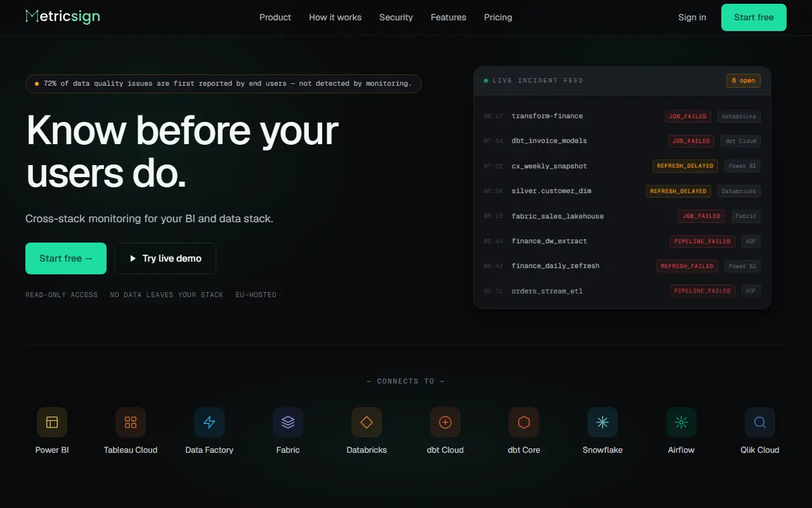Navigate to Features

pos(449,17)
